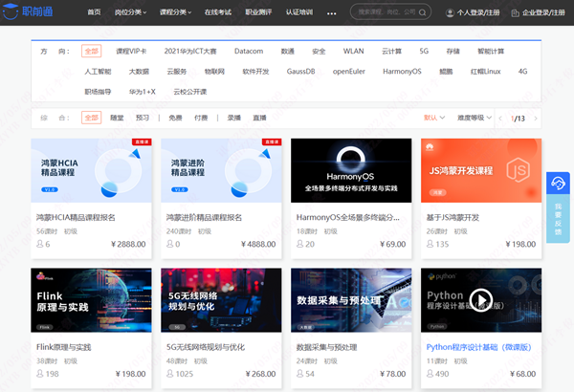Show only 免费 courses

point(175,118)
